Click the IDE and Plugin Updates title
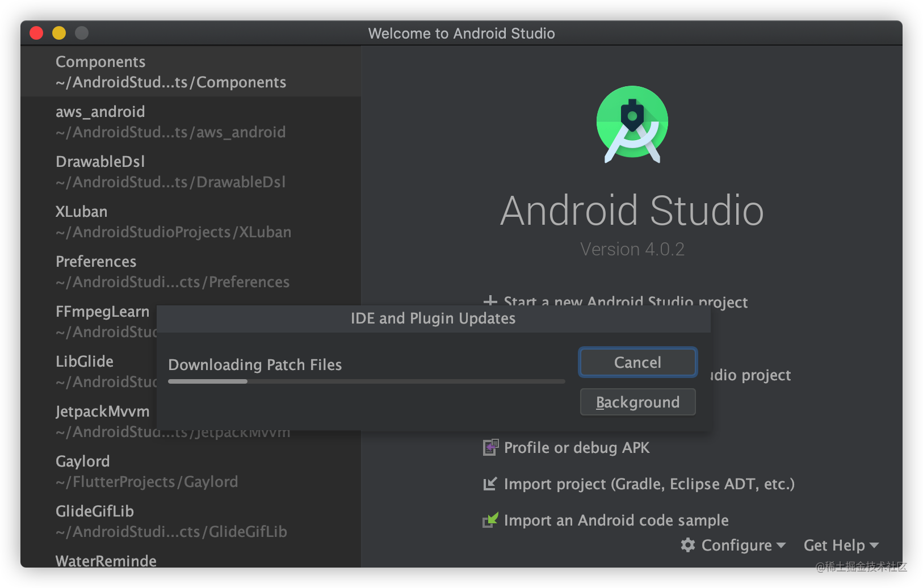Image resolution: width=923 pixels, height=588 pixels. pos(433,318)
